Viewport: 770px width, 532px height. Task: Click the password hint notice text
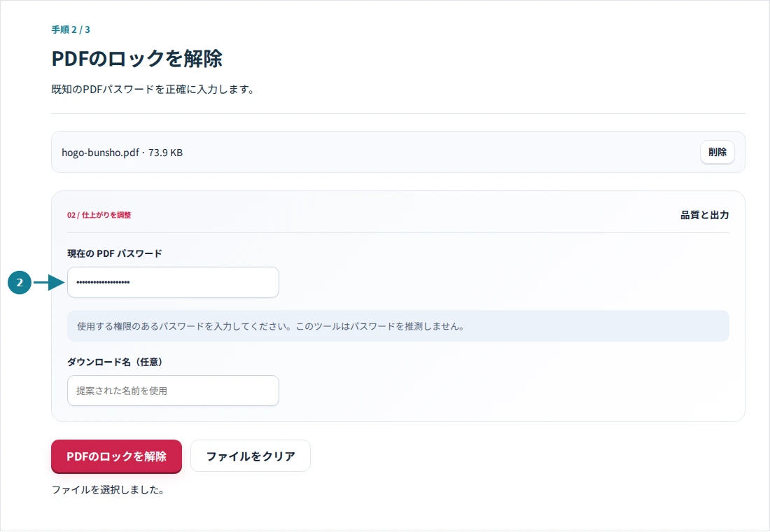pos(271,326)
